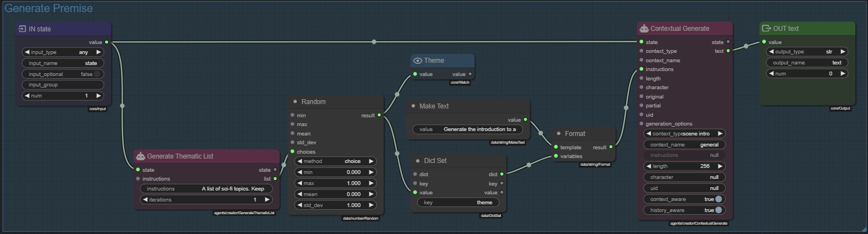Click the Generate Premise group title
The height and width of the screenshot is (234, 868).
click(x=48, y=8)
